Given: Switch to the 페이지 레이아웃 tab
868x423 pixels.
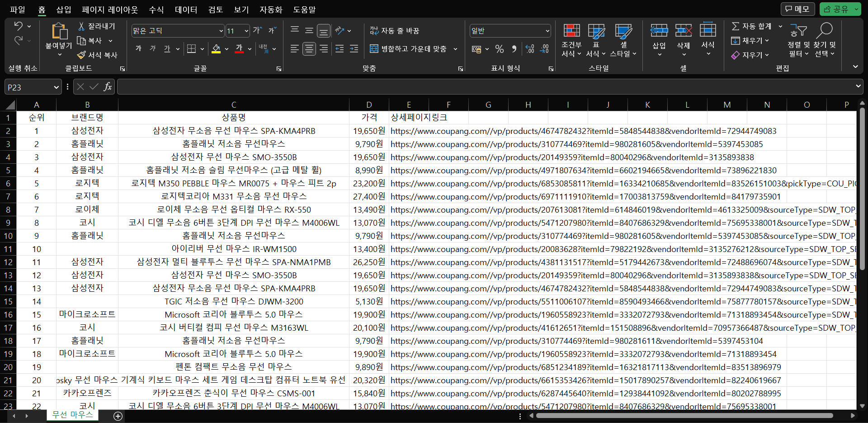Looking at the screenshot, I should [110, 10].
